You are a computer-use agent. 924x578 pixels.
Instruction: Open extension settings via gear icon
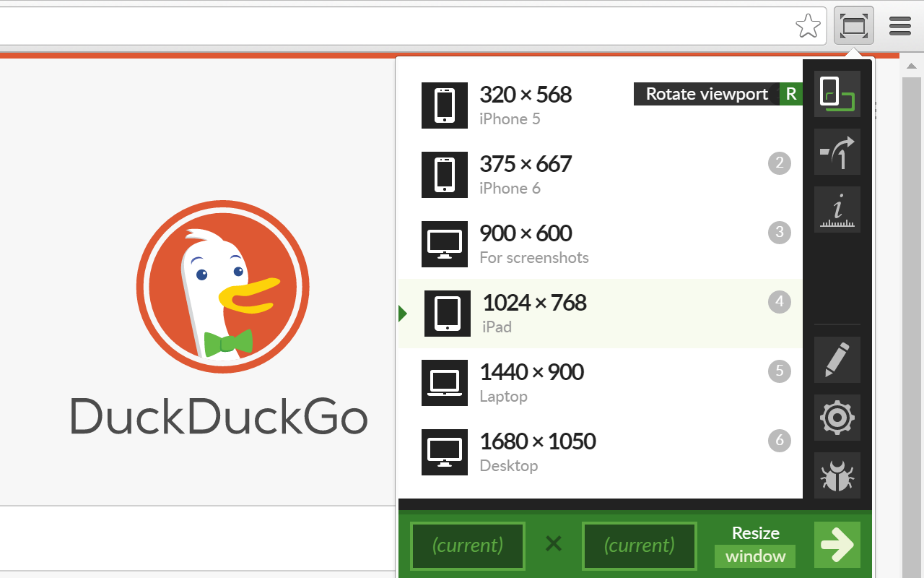837,418
